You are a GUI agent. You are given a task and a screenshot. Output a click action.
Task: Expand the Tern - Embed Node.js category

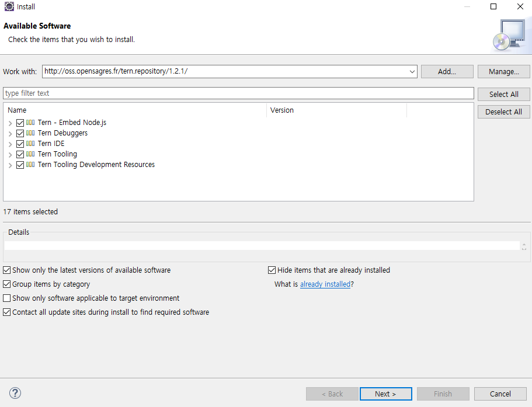10,123
